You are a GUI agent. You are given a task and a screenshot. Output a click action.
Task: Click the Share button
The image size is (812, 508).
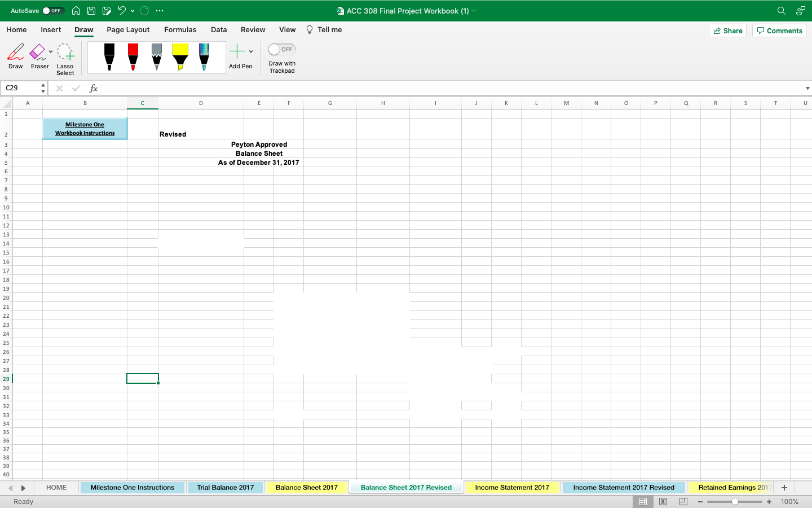(727, 30)
